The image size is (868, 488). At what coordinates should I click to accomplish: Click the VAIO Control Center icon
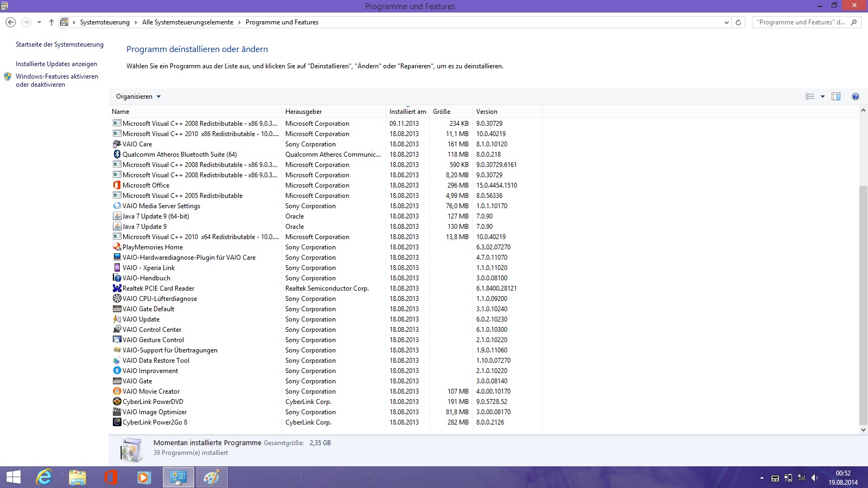[x=117, y=330]
